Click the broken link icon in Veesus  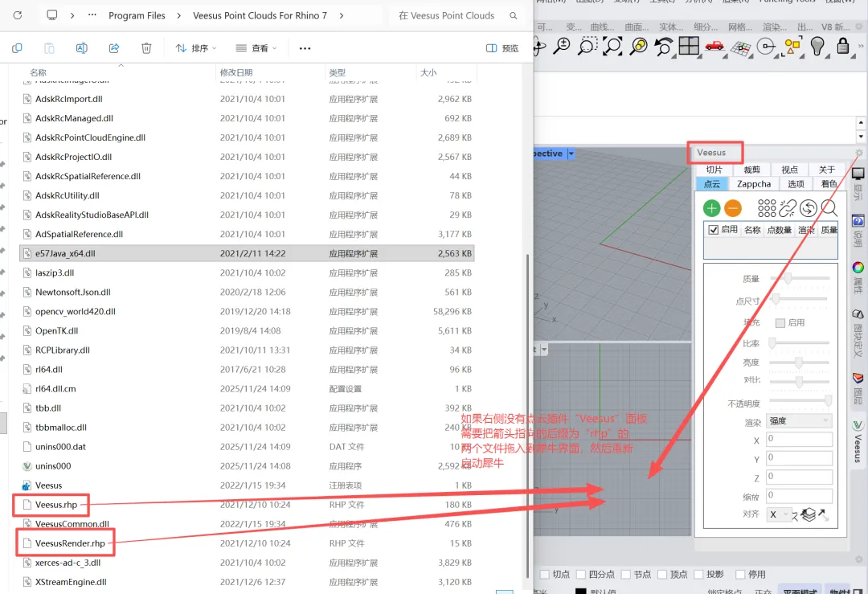coord(787,208)
